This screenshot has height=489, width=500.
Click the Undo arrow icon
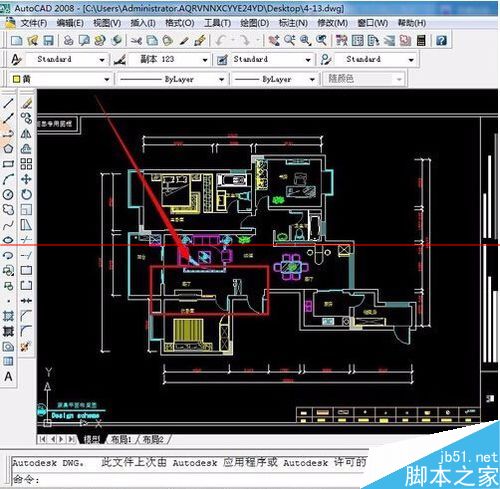(x=221, y=41)
